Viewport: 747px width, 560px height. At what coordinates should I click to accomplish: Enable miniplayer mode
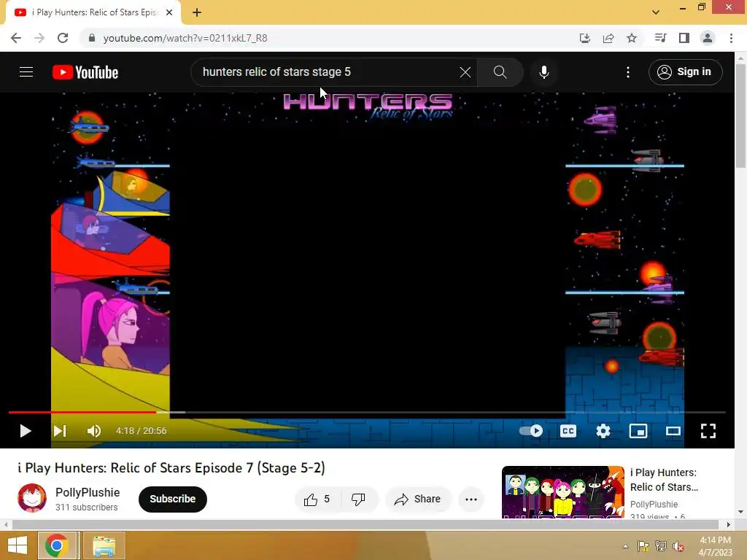pyautogui.click(x=638, y=431)
